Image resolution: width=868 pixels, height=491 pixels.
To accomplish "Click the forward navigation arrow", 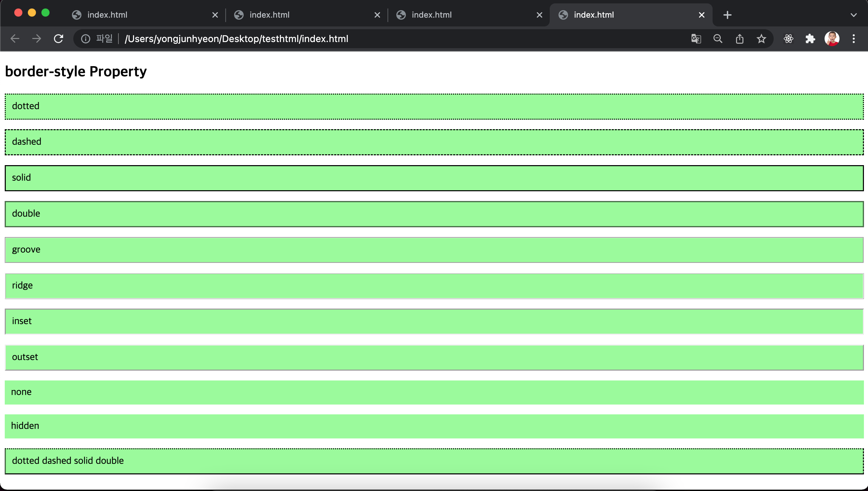I will (36, 39).
